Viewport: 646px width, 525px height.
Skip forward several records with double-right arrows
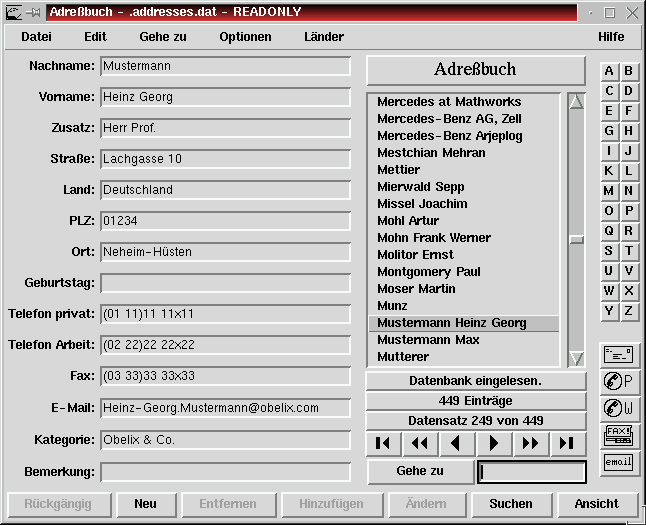coord(531,443)
